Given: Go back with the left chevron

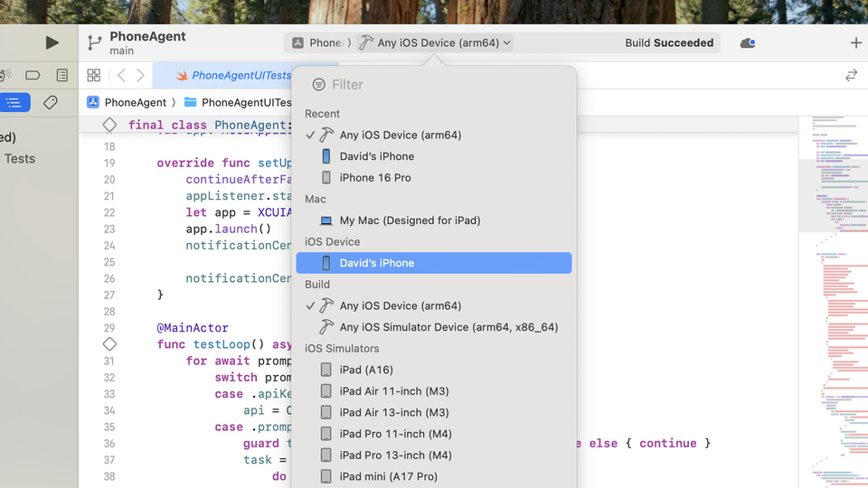Looking at the screenshot, I should click(121, 76).
